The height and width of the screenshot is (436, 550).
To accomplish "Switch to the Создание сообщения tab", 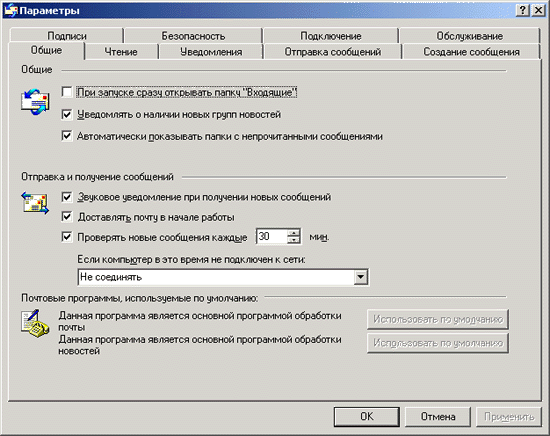I will tap(471, 52).
